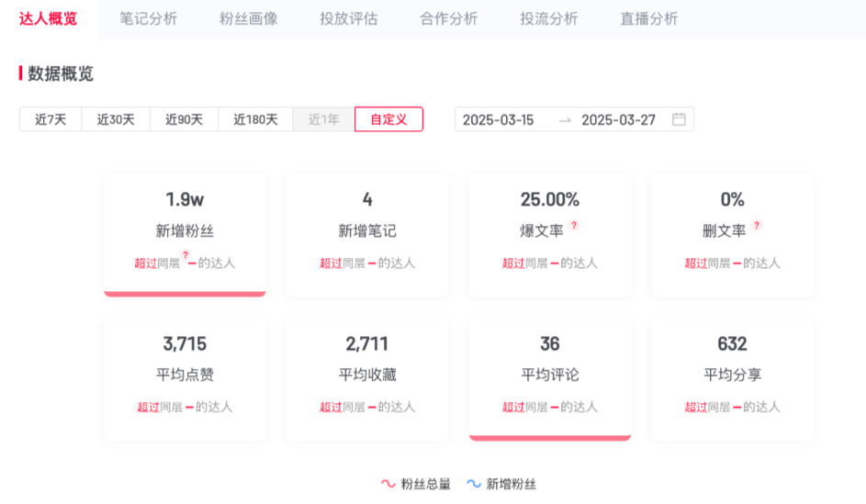The image size is (866, 504).
Task: Click 超过同层 text under 平均收藏
Action: pyautogui.click(x=343, y=407)
